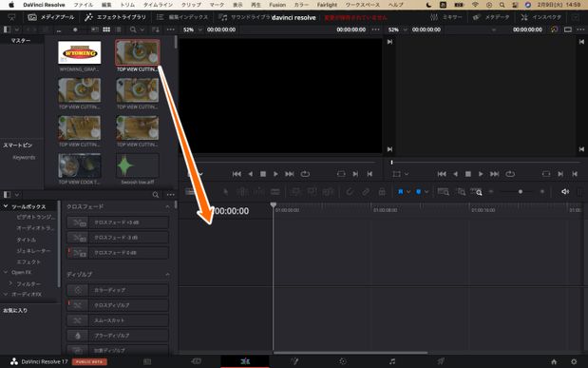
Task: Open the サウンドライブラリ panel button
Action: point(244,17)
